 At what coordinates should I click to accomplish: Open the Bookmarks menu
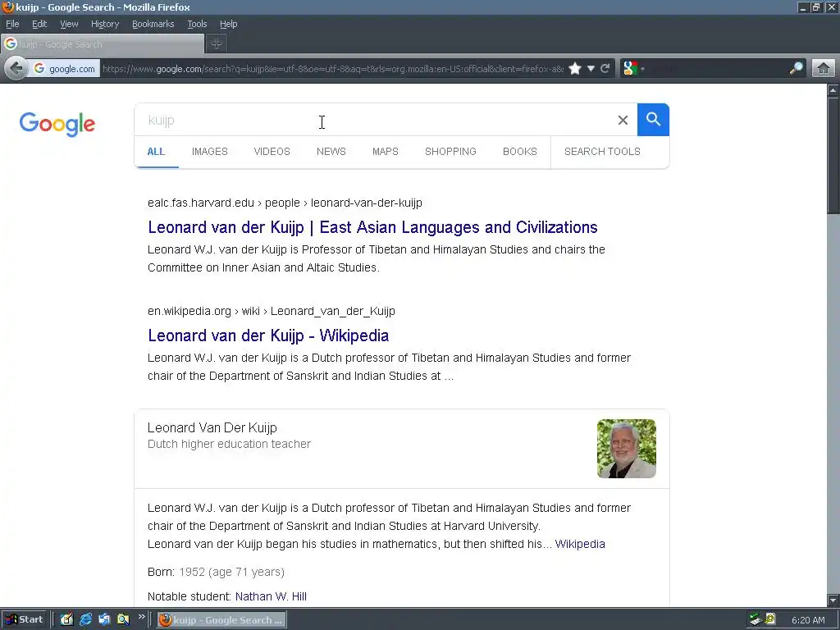tap(153, 24)
